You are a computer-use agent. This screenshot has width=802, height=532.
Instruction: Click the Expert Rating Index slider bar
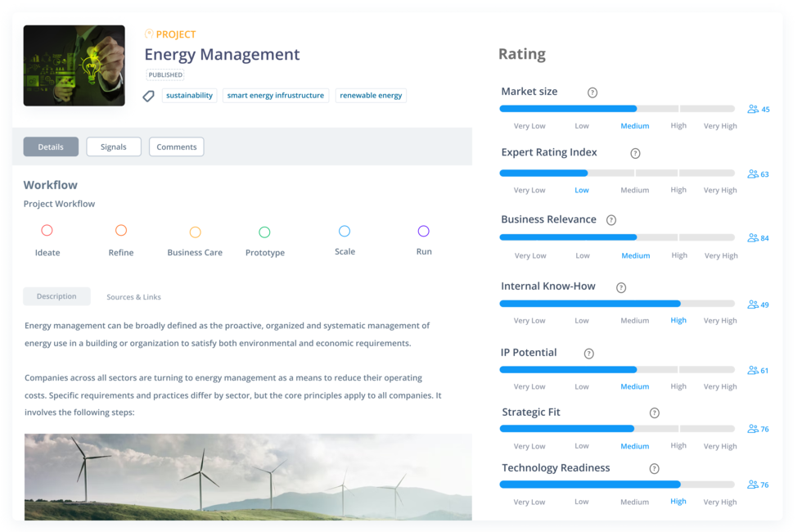coord(617,173)
